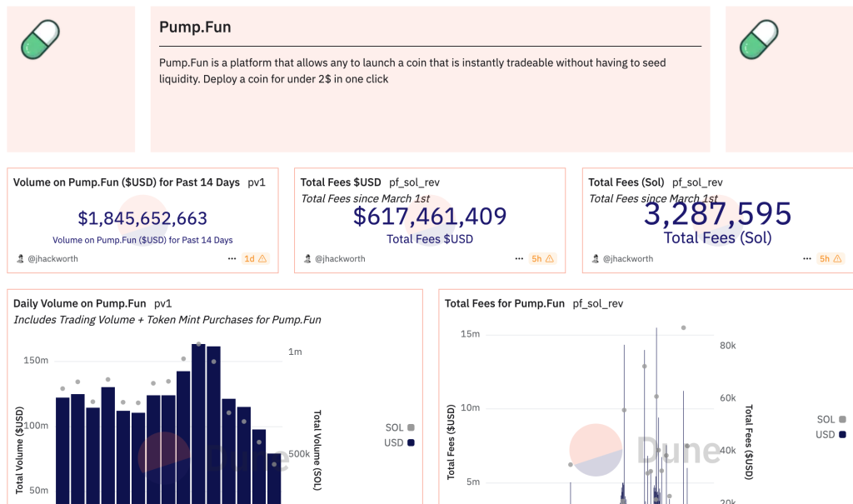
Task: Open the pf_sol_rev link on the Total Fees (Sol) card
Action: (697, 182)
